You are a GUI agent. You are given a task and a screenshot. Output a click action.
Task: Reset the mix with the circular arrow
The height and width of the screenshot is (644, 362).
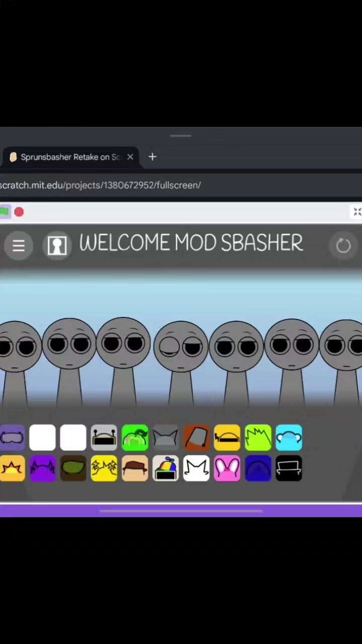(x=343, y=246)
